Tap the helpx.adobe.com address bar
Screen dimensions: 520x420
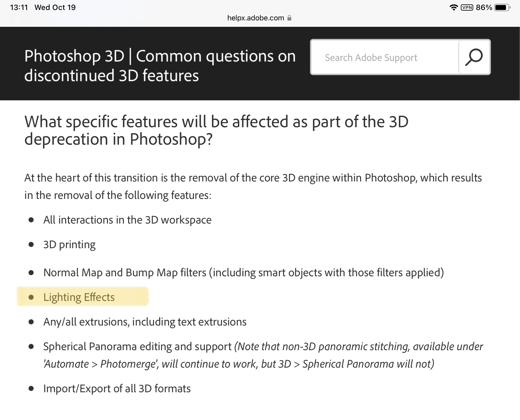click(x=255, y=18)
